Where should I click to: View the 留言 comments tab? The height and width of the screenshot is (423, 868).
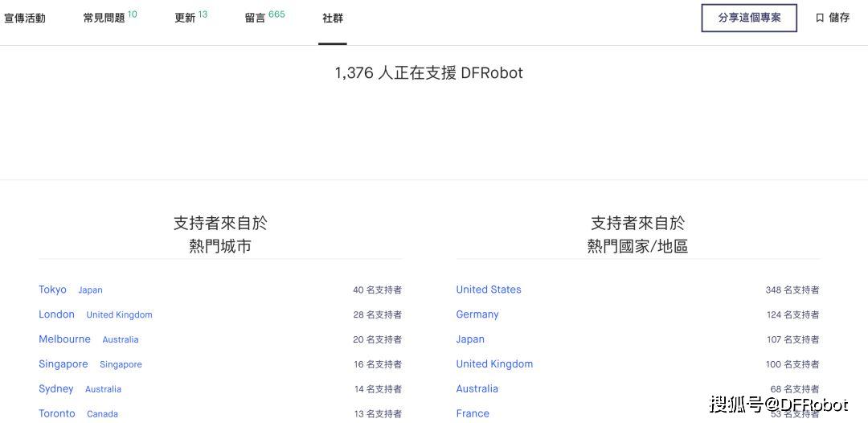256,18
